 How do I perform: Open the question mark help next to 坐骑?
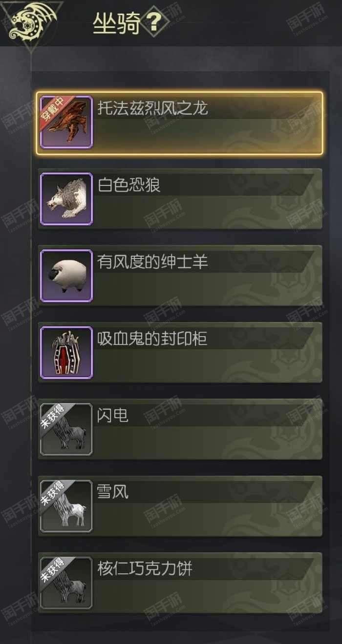click(x=155, y=23)
